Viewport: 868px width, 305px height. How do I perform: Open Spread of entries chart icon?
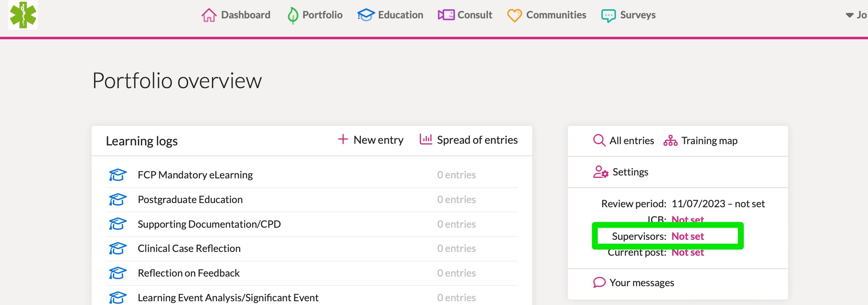(x=425, y=140)
